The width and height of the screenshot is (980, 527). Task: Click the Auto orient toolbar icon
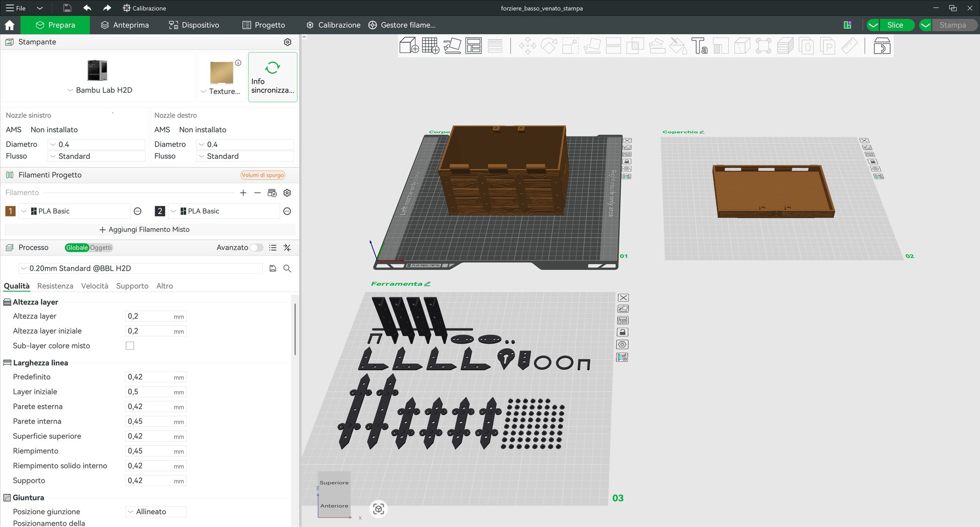(x=452, y=45)
